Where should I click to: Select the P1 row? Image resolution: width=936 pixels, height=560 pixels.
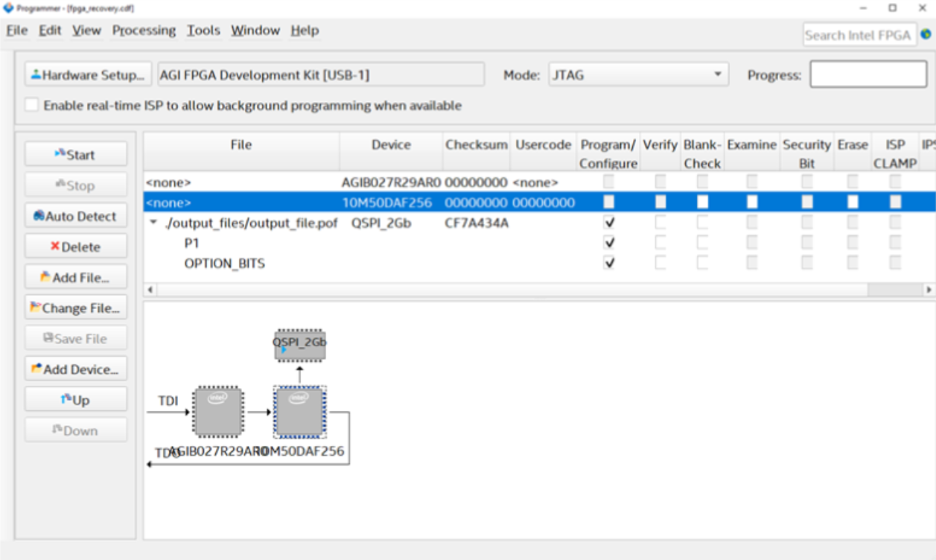click(539, 243)
